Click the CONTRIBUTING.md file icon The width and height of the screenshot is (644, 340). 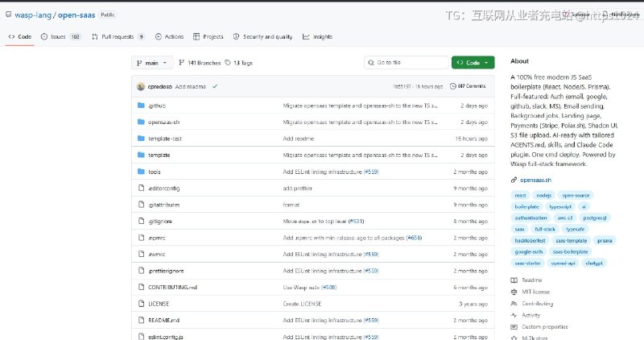[x=142, y=287]
